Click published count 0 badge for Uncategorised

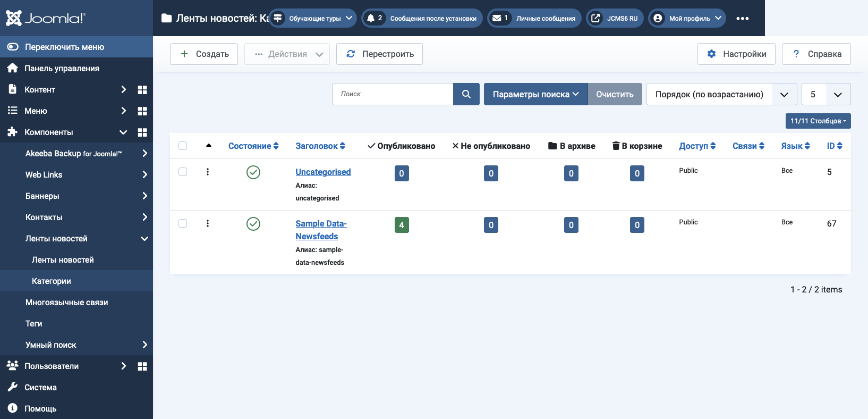pyautogui.click(x=402, y=173)
